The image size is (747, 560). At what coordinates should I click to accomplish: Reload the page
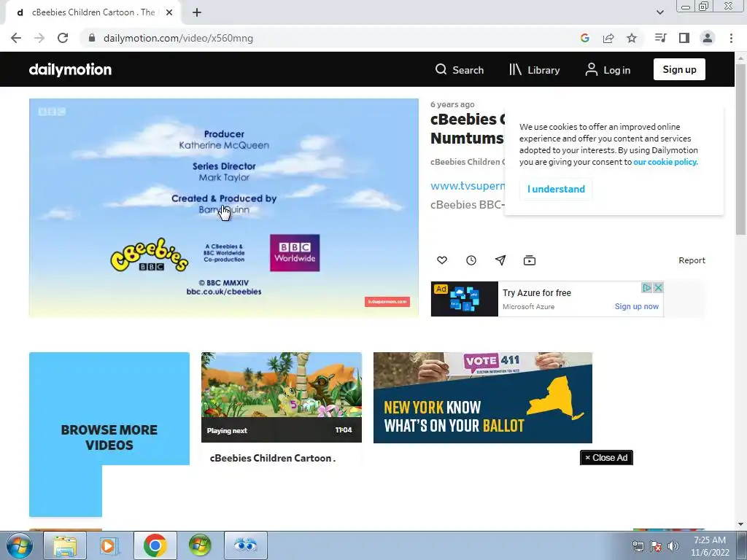(63, 38)
